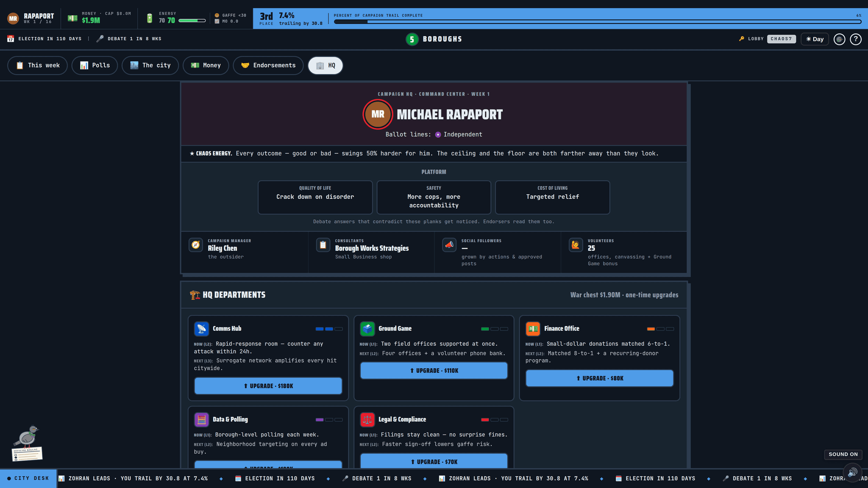The height and width of the screenshot is (488, 868).
Task: Select the HQ tab
Action: click(x=325, y=65)
